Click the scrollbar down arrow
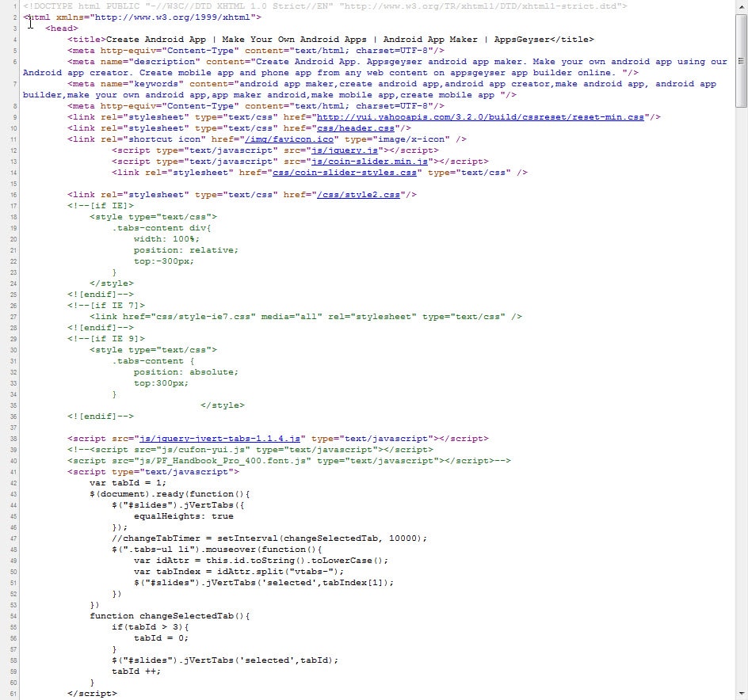The height and width of the screenshot is (700, 748). [x=741, y=693]
